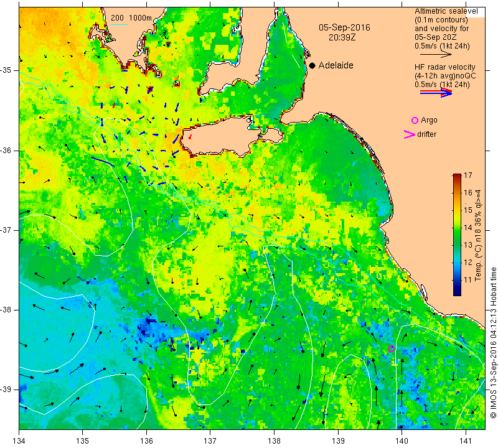
Task: Click longitude axis label 135
Action: [83, 441]
